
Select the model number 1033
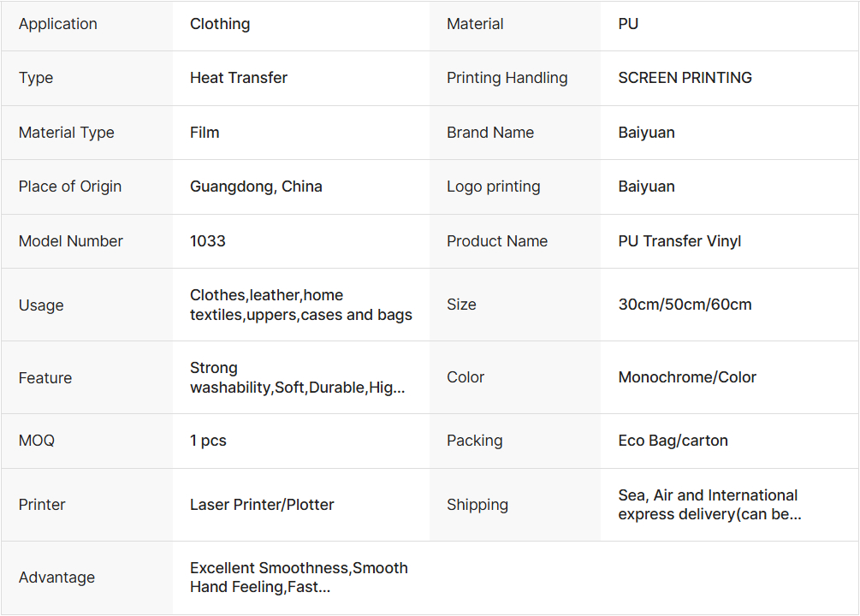click(x=208, y=241)
